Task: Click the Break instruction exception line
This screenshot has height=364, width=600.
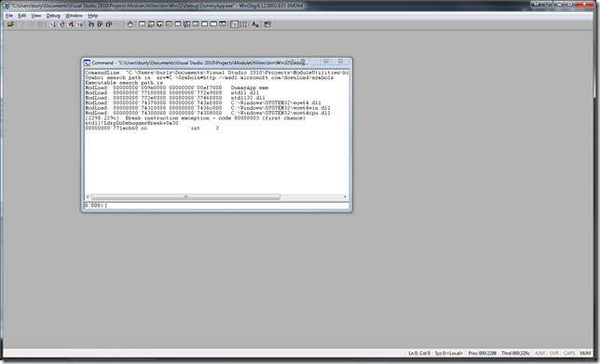Action: 195,118
